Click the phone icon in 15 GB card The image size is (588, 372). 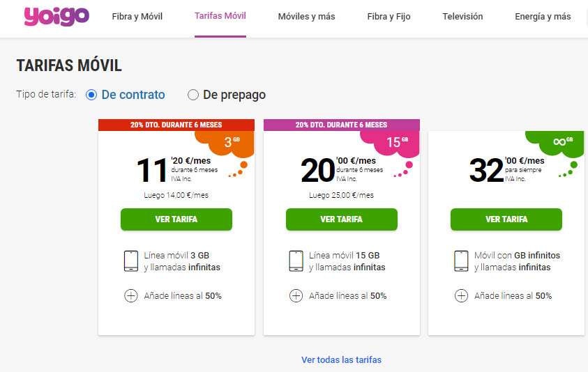click(296, 261)
